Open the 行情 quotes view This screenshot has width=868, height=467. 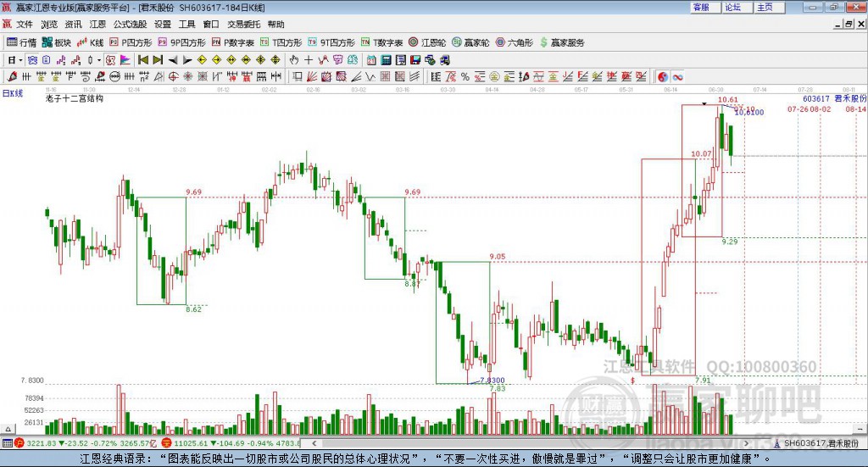pos(21,42)
